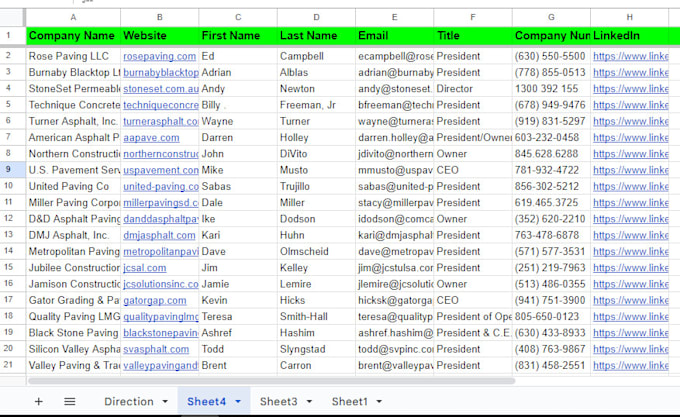Screen dimensions: 680x417
Task: Select the Campbell last name cell
Action: coord(316,56)
